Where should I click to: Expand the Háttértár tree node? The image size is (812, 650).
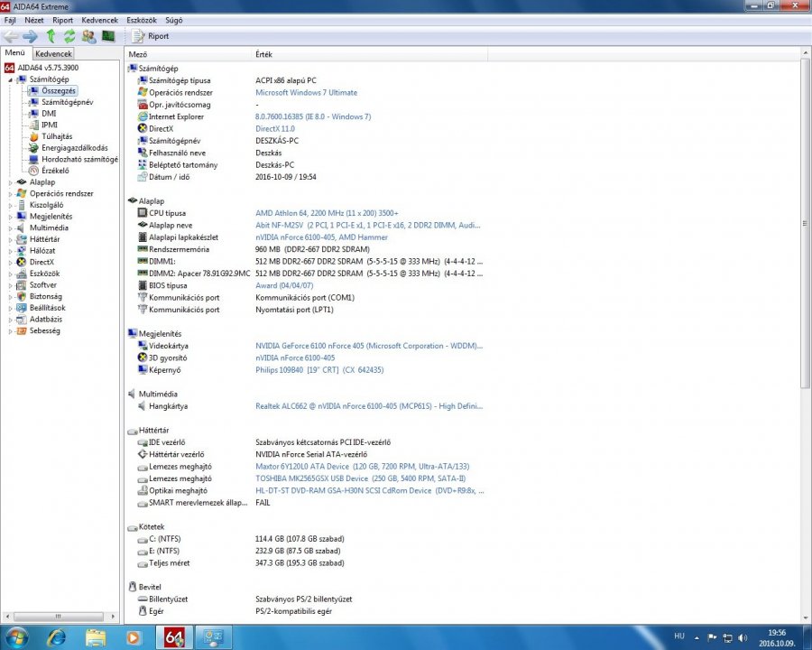pos(10,239)
